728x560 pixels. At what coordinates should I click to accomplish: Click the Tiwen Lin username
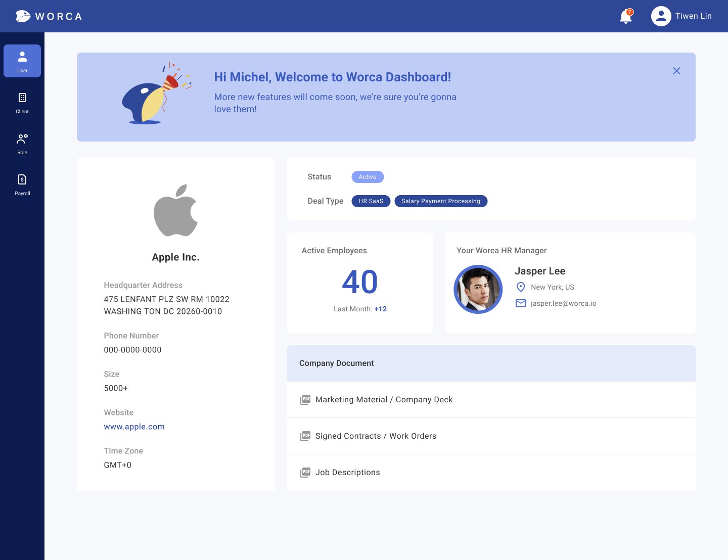coord(694,16)
